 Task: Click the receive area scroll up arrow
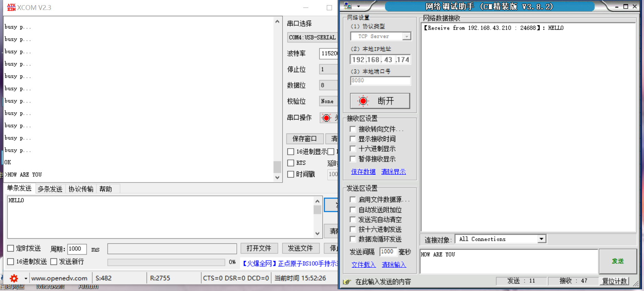coord(277,22)
